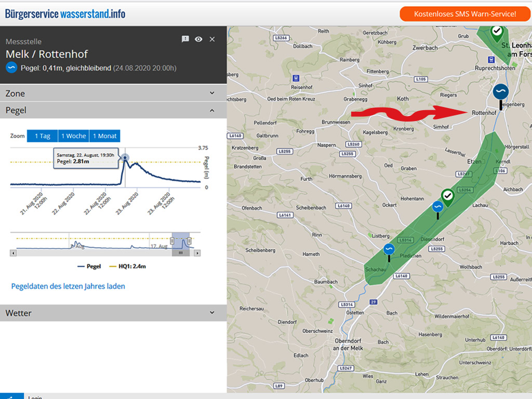Toggle the eye visibility icon for Melk / Rottenhof
Image resolution: width=532 pixels, height=399 pixels.
[198, 39]
